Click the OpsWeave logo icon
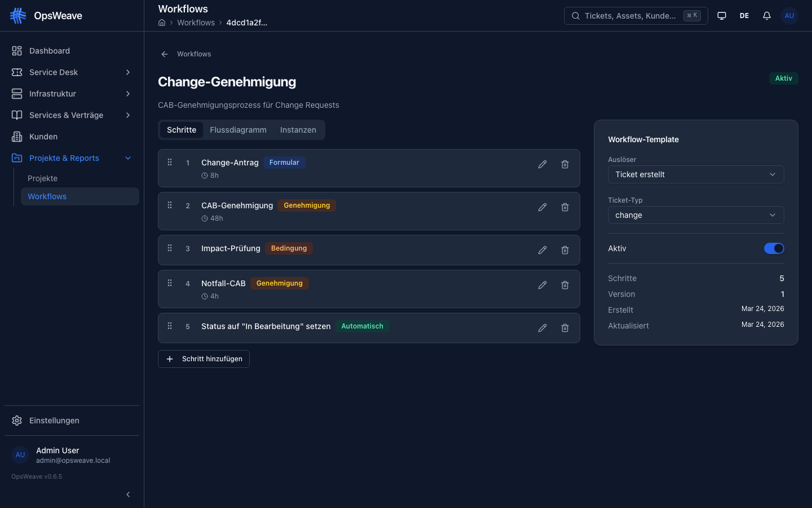 pos(18,15)
